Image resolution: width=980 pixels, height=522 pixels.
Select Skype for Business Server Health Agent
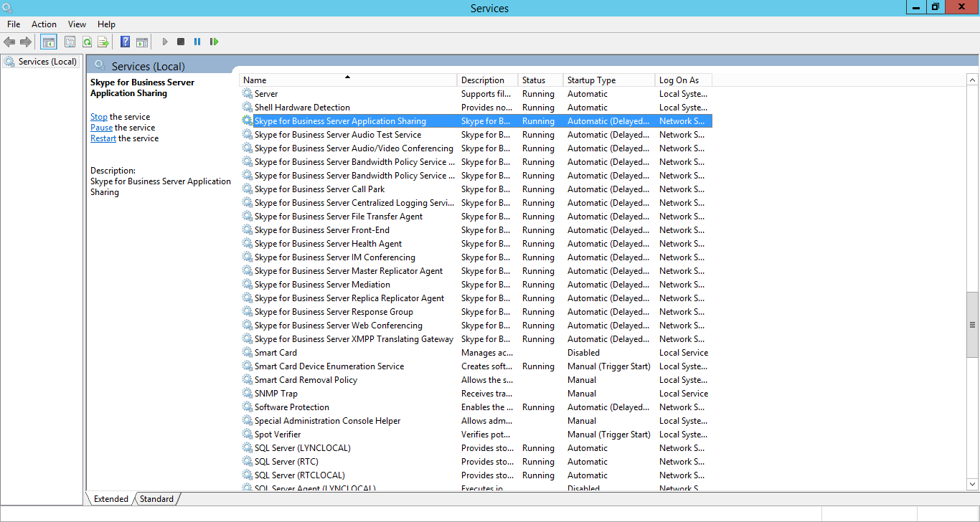476,244
